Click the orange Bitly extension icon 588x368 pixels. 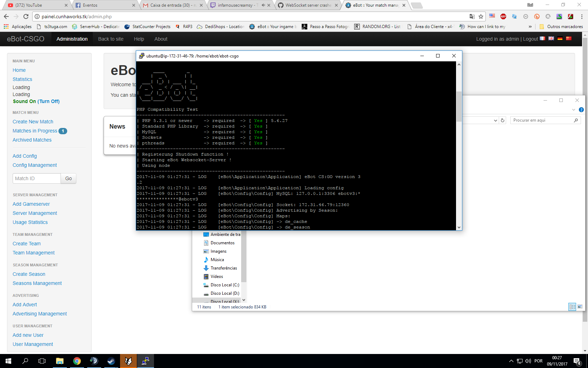click(x=537, y=16)
